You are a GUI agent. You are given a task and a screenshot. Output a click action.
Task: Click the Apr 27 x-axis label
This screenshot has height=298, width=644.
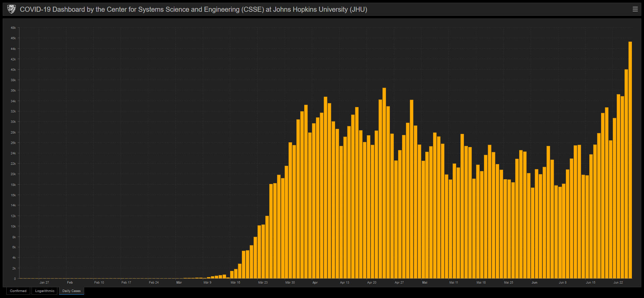pyautogui.click(x=399, y=283)
